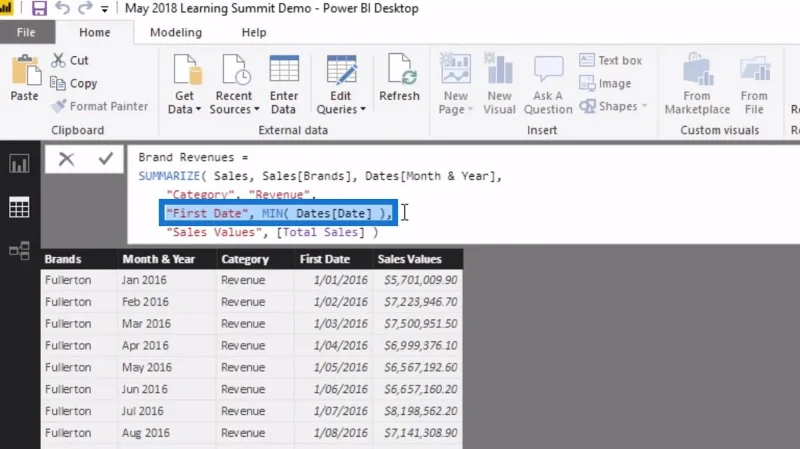Click inside the DAX formula bar
Viewport: 800px width, 449px height.
(463, 195)
